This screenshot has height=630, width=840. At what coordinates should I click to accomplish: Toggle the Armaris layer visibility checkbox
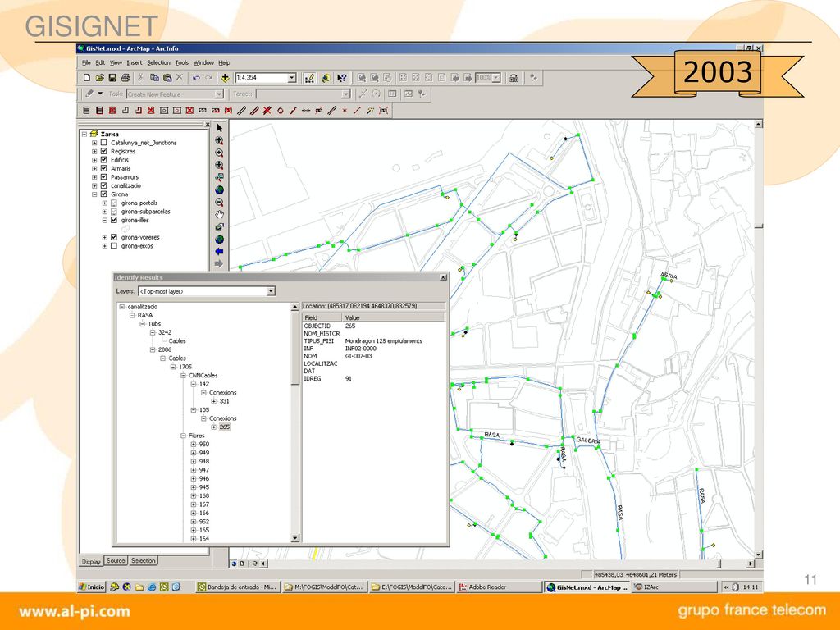[104, 169]
